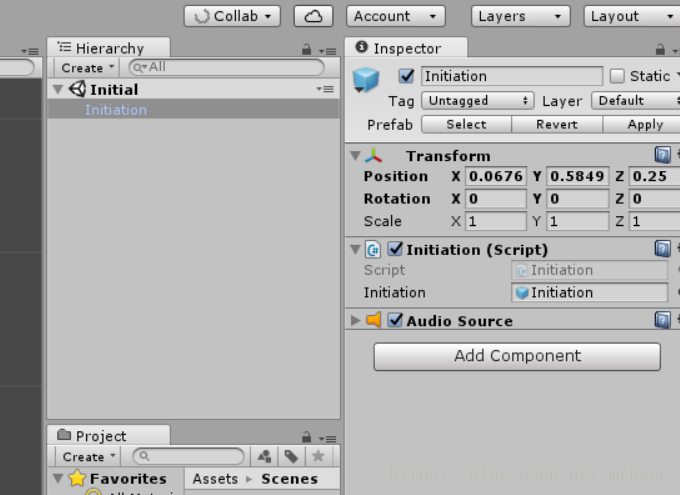This screenshot has height=495, width=680.
Task: Open the Hierarchy panel options menu
Action: [x=327, y=51]
